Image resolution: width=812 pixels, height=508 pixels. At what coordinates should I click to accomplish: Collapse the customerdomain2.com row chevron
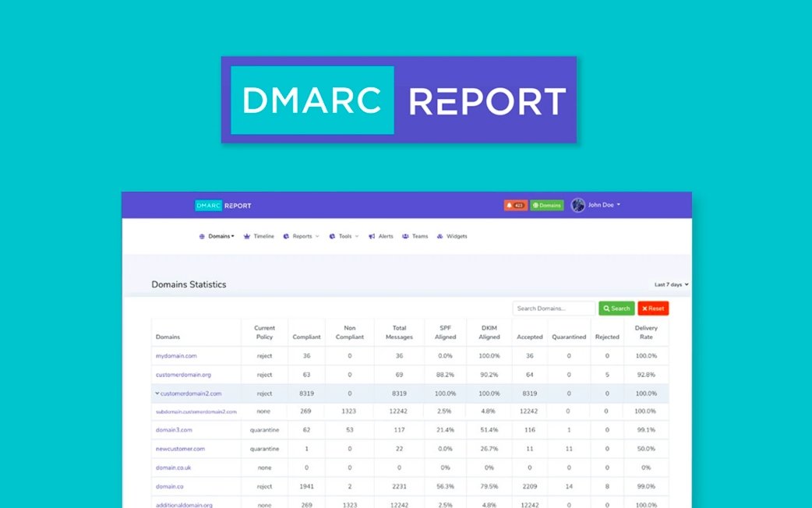pyautogui.click(x=157, y=393)
